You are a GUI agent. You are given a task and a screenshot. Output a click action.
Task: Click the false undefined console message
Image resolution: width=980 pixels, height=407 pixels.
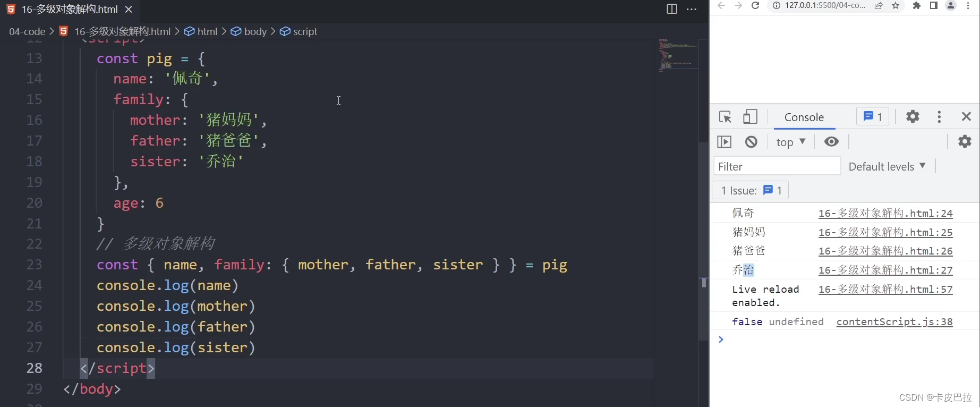point(778,321)
